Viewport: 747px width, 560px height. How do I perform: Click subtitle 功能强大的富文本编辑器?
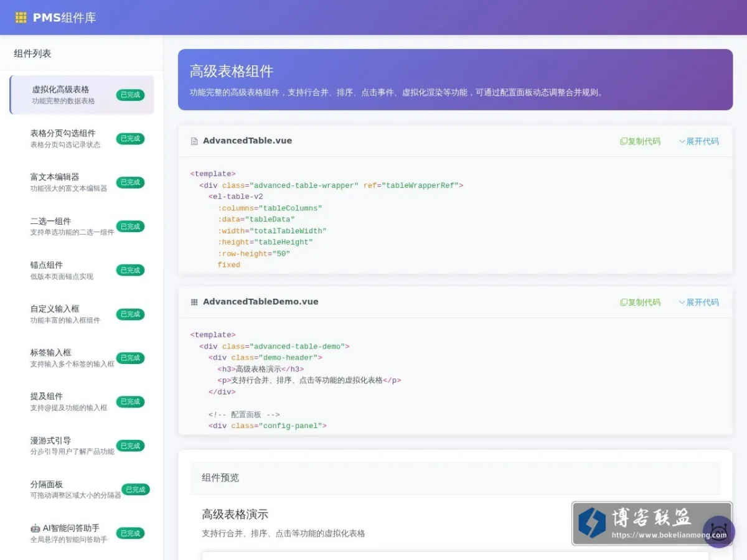click(x=69, y=189)
